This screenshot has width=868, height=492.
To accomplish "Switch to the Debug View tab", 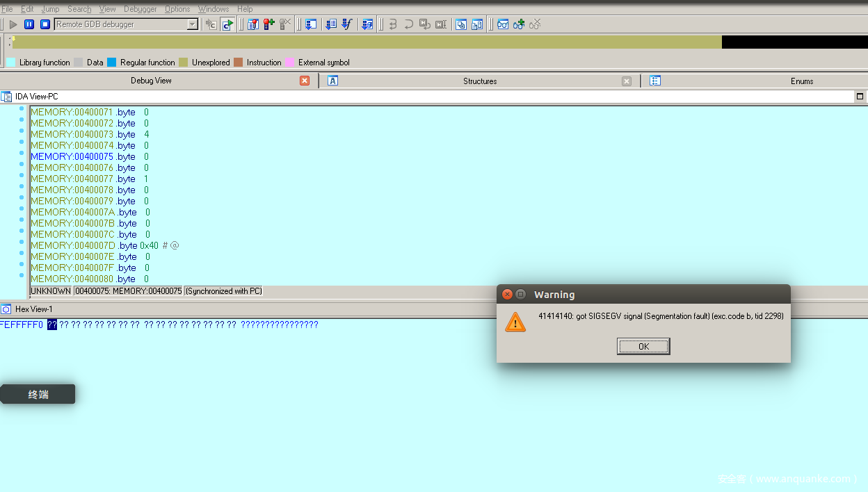I will tap(151, 81).
